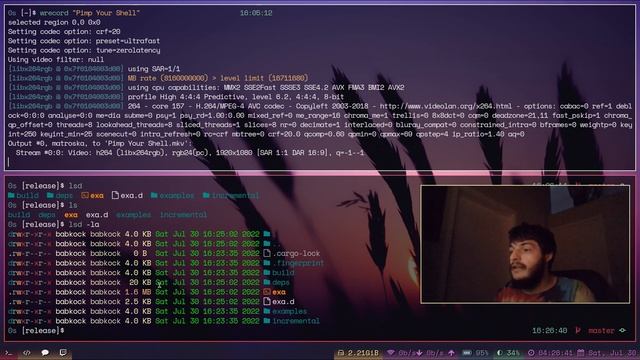Click the 0 B size of .cargo-lock

140,253
